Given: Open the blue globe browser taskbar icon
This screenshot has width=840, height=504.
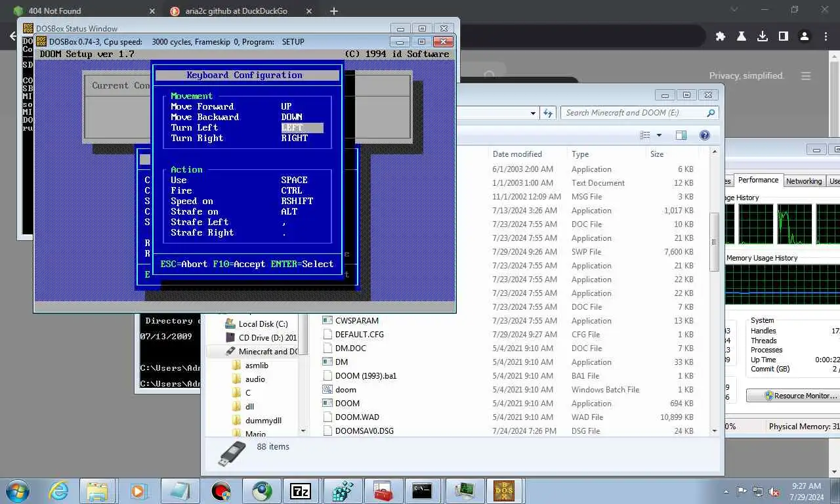Looking at the screenshot, I should click(261, 490).
